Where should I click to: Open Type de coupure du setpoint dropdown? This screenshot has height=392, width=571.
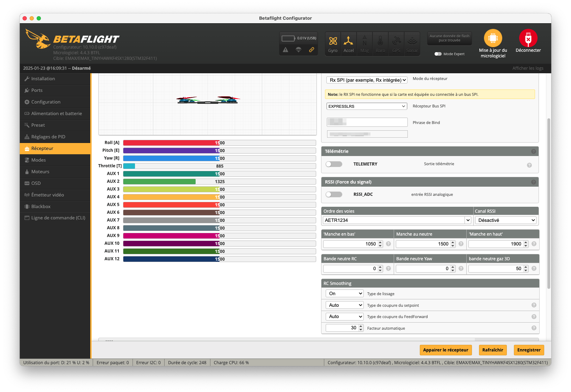(x=344, y=305)
